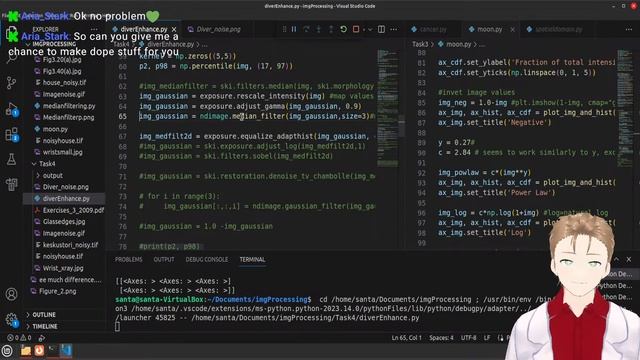Select Diver_noise.png in the explorer
The height and width of the screenshot is (360, 640).
pyautogui.click(x=65, y=187)
